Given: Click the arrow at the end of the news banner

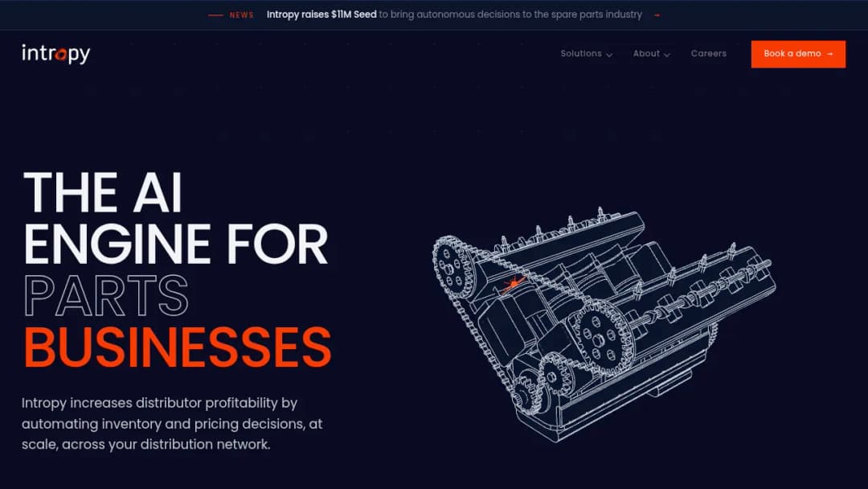Looking at the screenshot, I should [x=657, y=15].
